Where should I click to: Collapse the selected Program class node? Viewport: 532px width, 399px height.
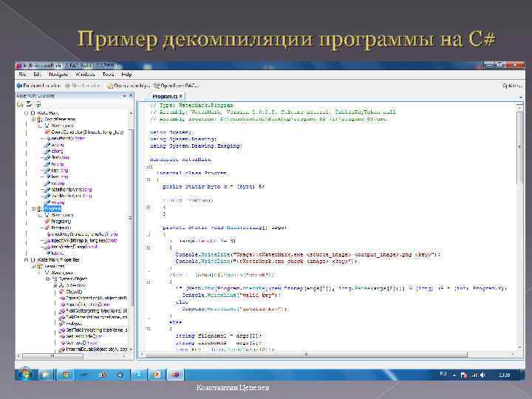click(x=33, y=208)
